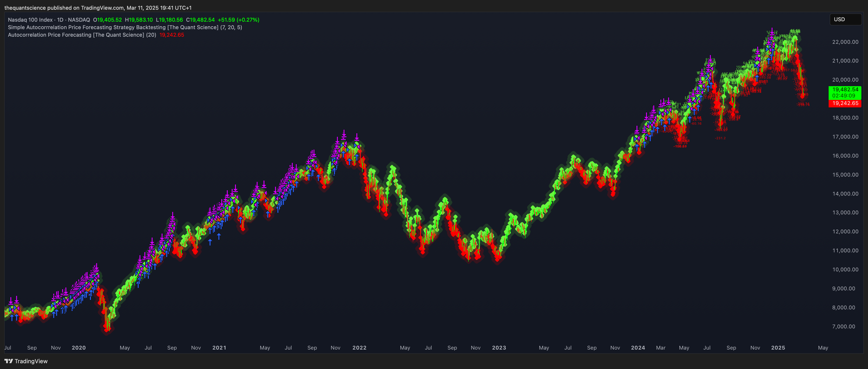868x369 pixels.
Task: Click the 17,000.00 price scale label
Action: coord(845,137)
